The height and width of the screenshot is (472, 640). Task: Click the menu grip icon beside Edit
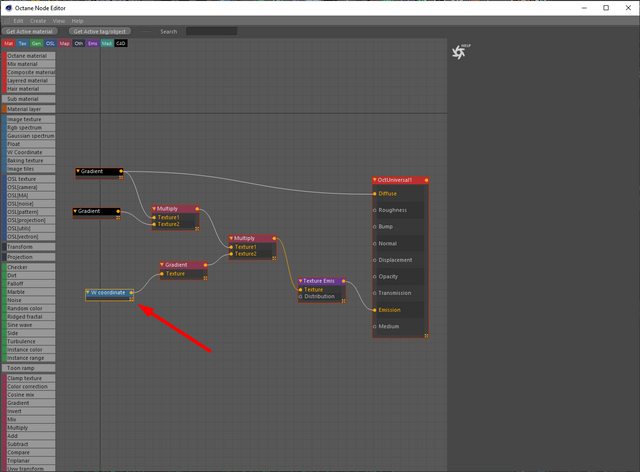click(x=7, y=21)
